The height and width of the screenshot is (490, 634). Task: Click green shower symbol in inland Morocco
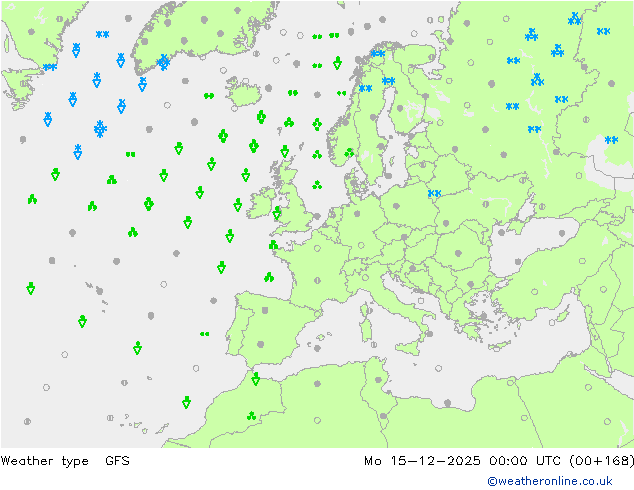tap(251, 416)
